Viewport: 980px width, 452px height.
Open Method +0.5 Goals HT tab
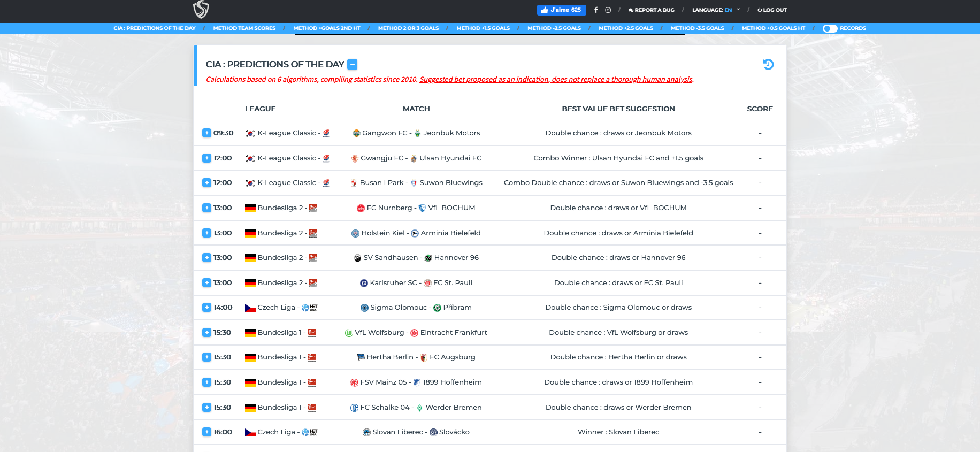774,28
